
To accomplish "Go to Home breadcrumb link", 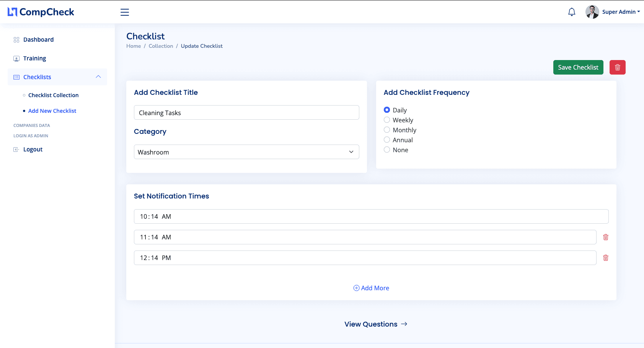I will click(134, 46).
